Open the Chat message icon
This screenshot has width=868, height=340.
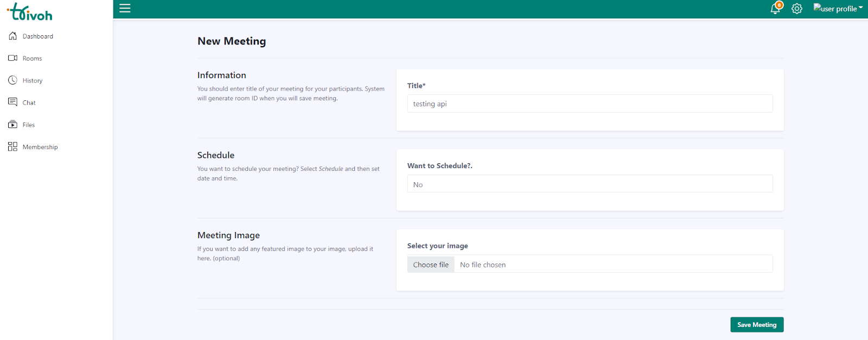[x=12, y=102]
